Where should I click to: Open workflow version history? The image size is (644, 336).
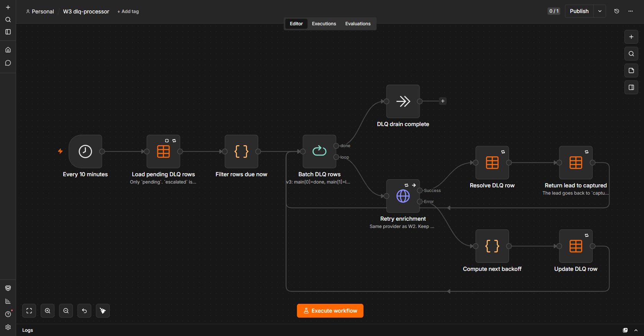pos(617,11)
